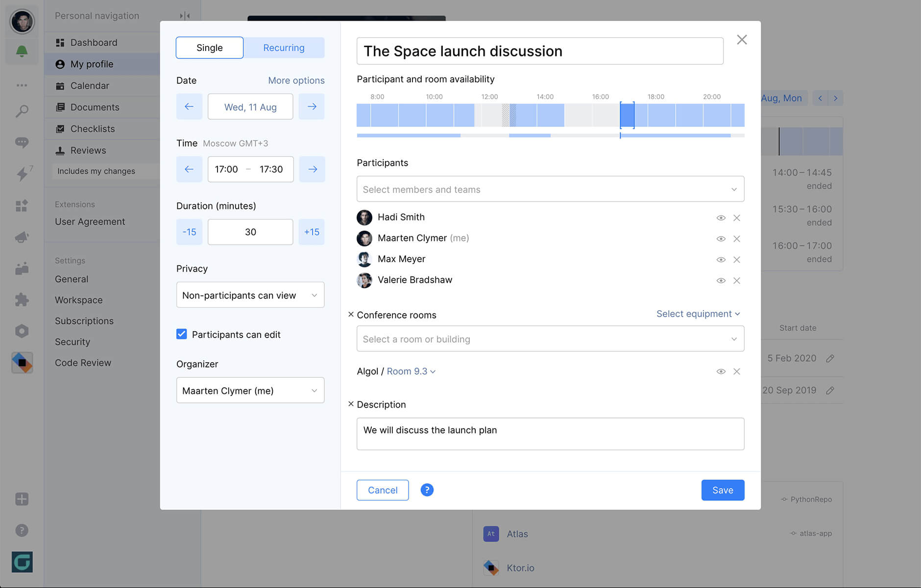Open the Calendar section in the sidebar
This screenshot has height=588, width=921.
pyautogui.click(x=90, y=85)
